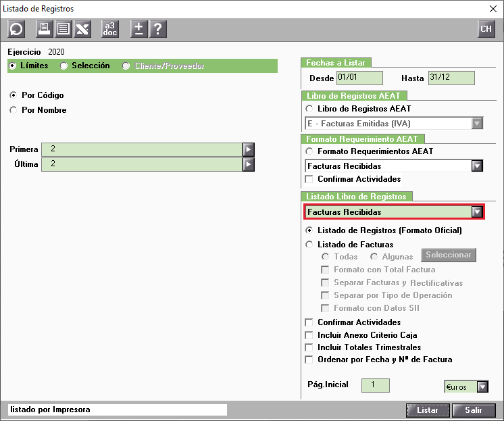Select Listado de Registros (Formato Oficial)
504x421 pixels.
(x=309, y=230)
